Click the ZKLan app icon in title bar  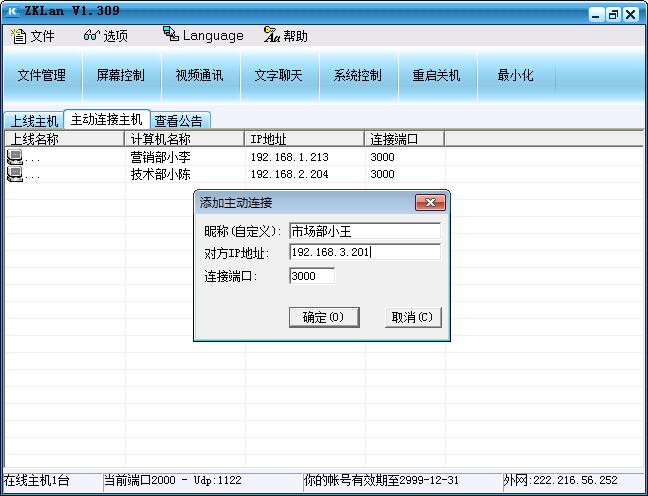[12, 11]
